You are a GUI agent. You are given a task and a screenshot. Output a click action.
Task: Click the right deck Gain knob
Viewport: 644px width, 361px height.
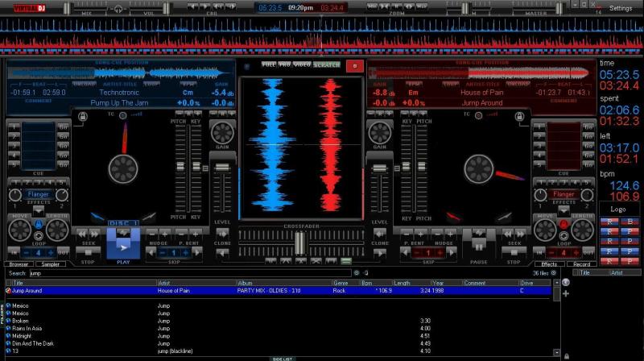379,132
